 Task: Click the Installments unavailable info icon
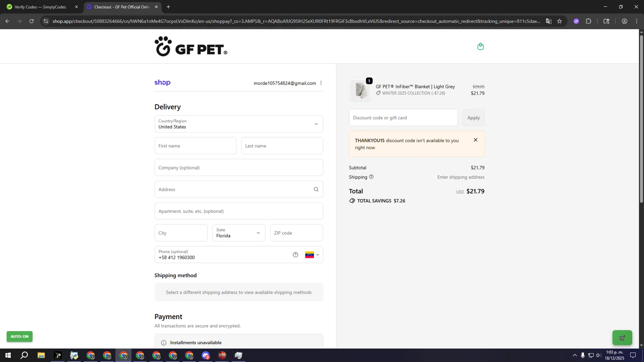coord(164,343)
